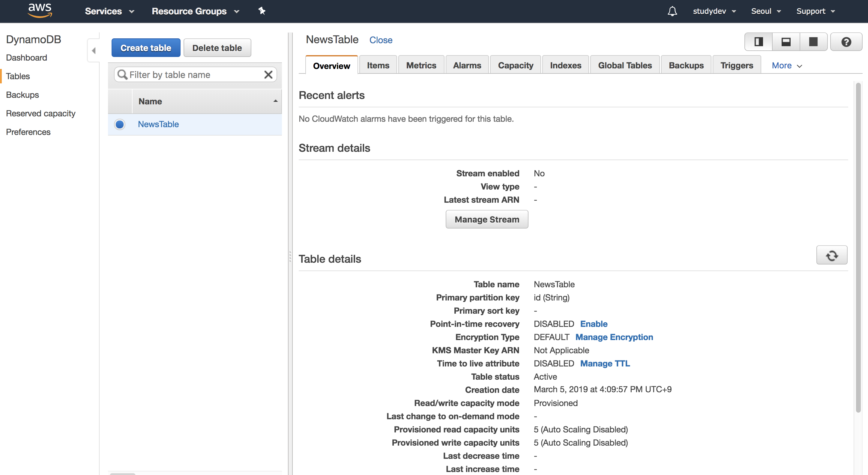Screen dimensions: 868x475
Task: Go to Backups in DynamoDB sidebar
Action: (x=22, y=95)
